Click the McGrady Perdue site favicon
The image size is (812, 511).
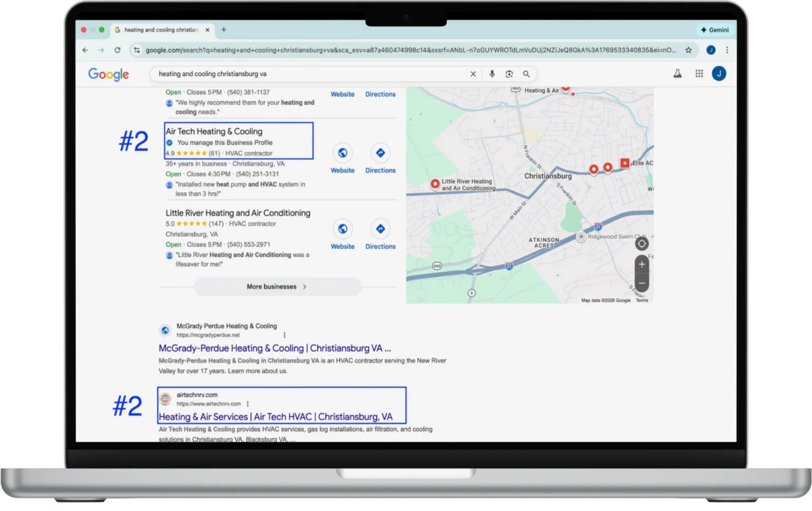tap(165, 331)
